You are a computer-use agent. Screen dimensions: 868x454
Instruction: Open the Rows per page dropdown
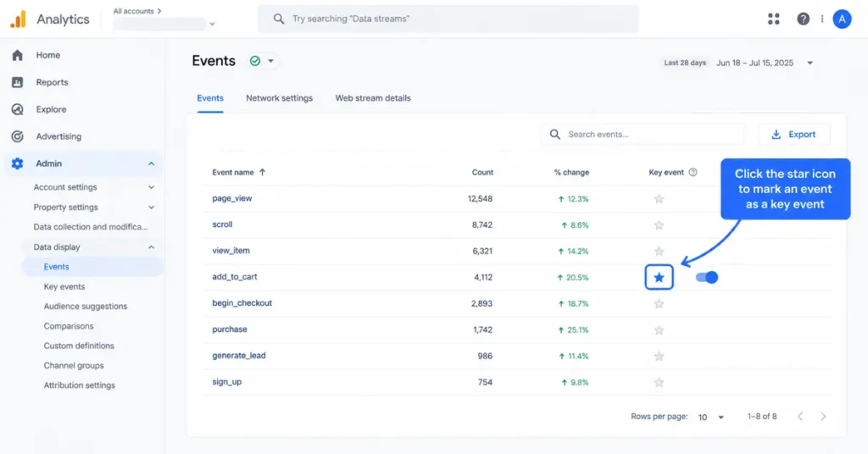[711, 417]
